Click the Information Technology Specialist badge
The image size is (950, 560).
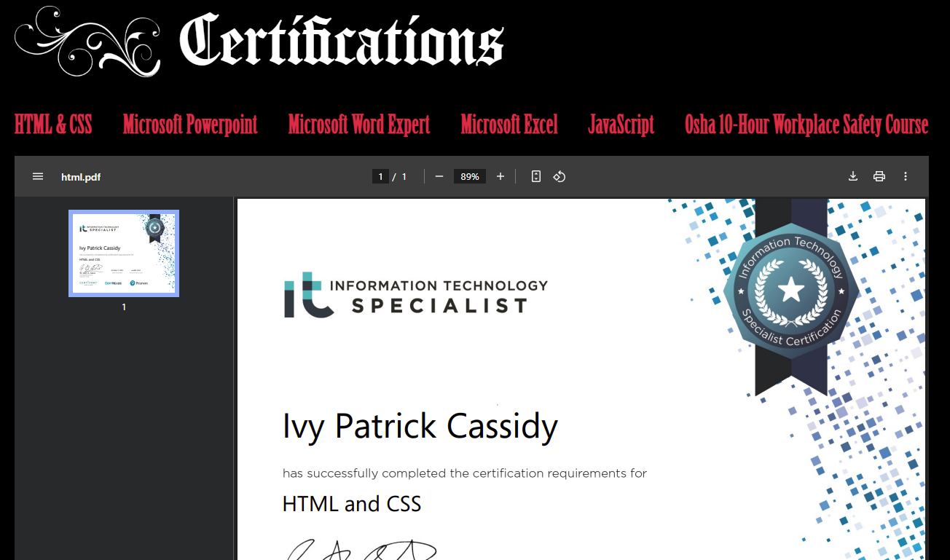(x=791, y=290)
